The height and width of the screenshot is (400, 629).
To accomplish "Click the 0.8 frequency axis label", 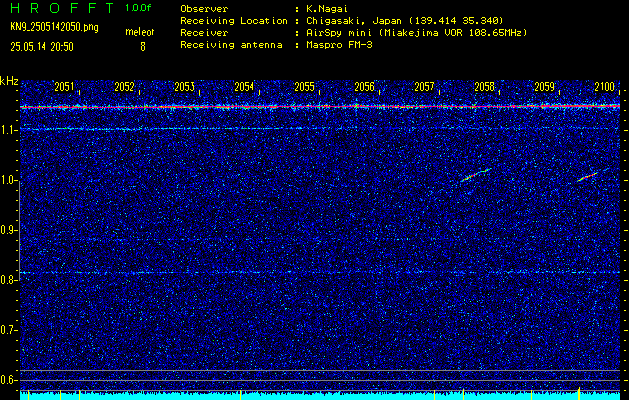I will point(8,280).
